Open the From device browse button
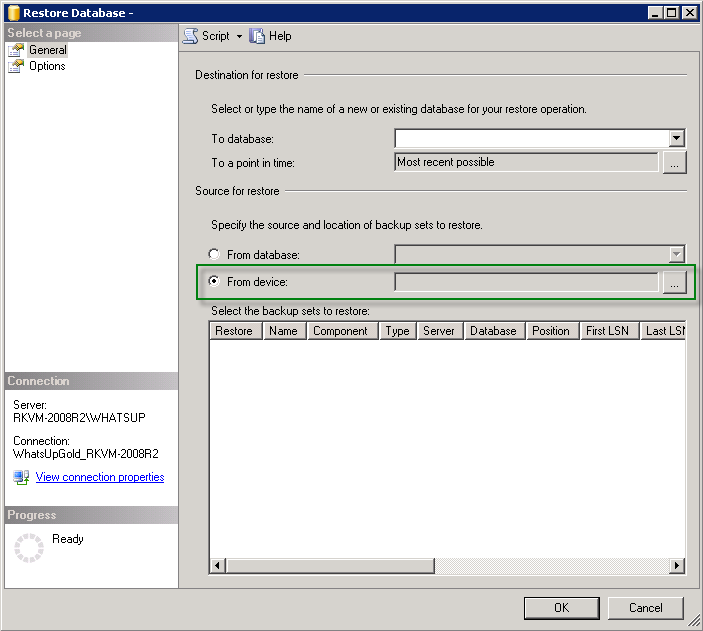The width and height of the screenshot is (703, 631). (x=674, y=282)
